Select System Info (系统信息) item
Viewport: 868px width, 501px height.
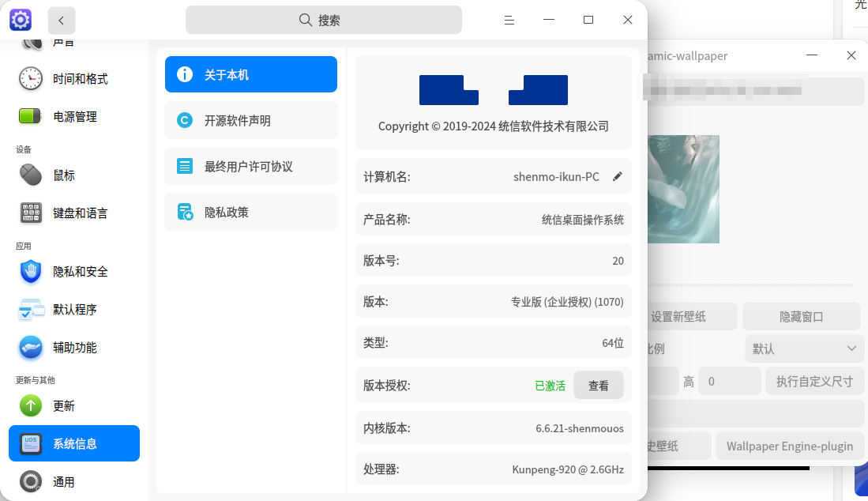(x=74, y=443)
